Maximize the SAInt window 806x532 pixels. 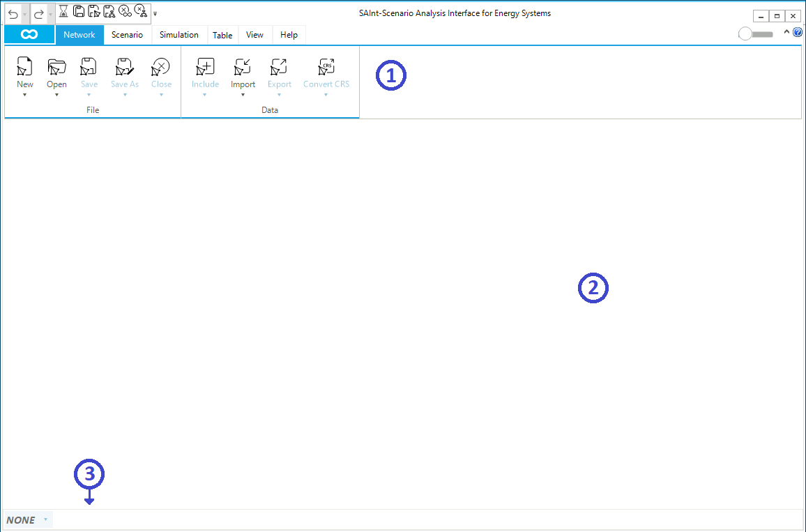777,17
